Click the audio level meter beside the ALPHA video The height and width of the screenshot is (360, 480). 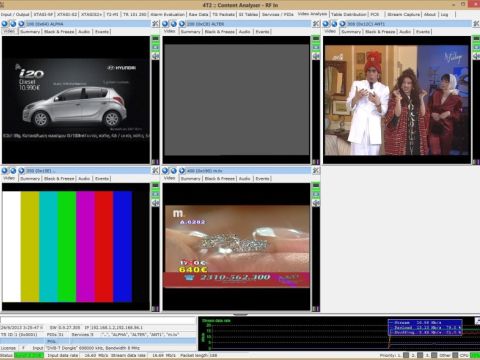click(155, 112)
